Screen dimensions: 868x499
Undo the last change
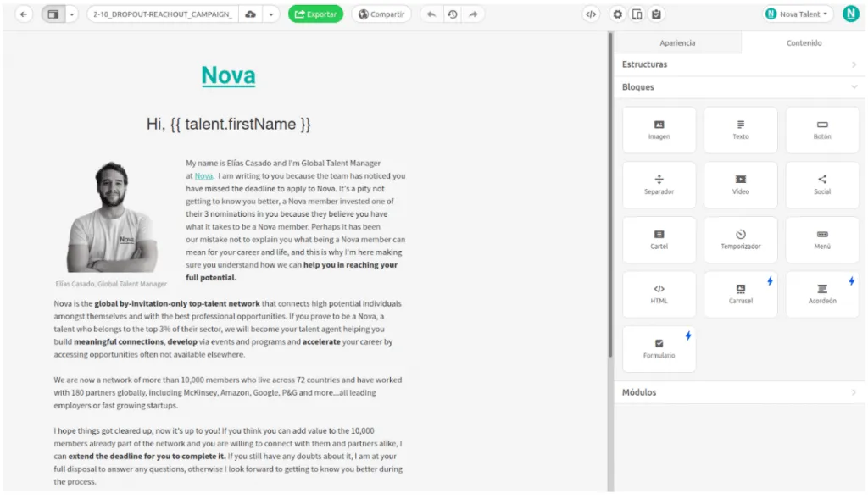coord(431,14)
